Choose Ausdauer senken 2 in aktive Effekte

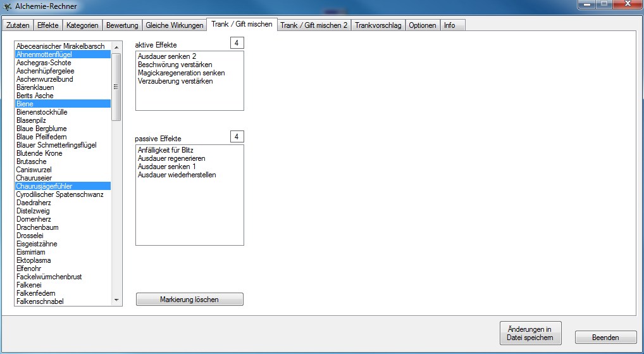click(167, 56)
